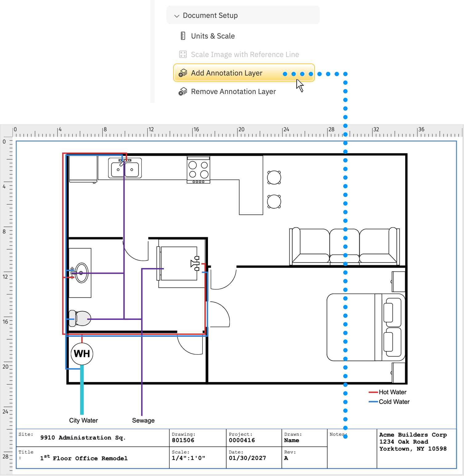Choose Remove Annotation Layer
Screen dimensions: 464x476
[x=233, y=92]
